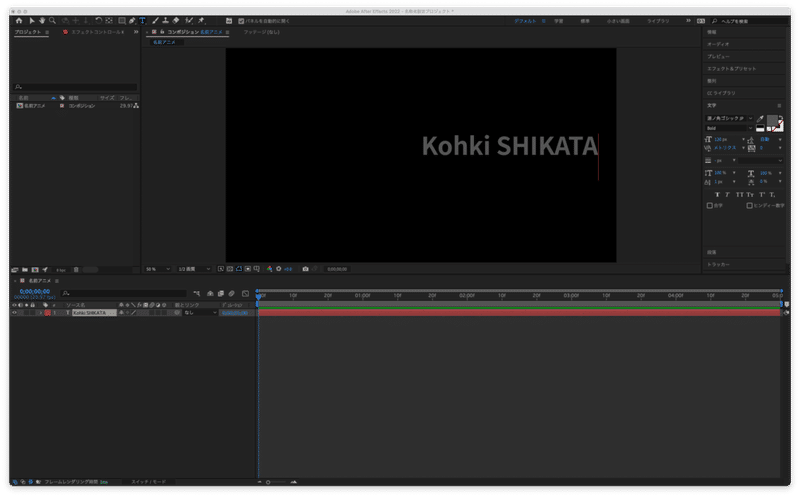The width and height of the screenshot is (800, 497).
Task: Select the Horizontal Type tool
Action: (142, 21)
